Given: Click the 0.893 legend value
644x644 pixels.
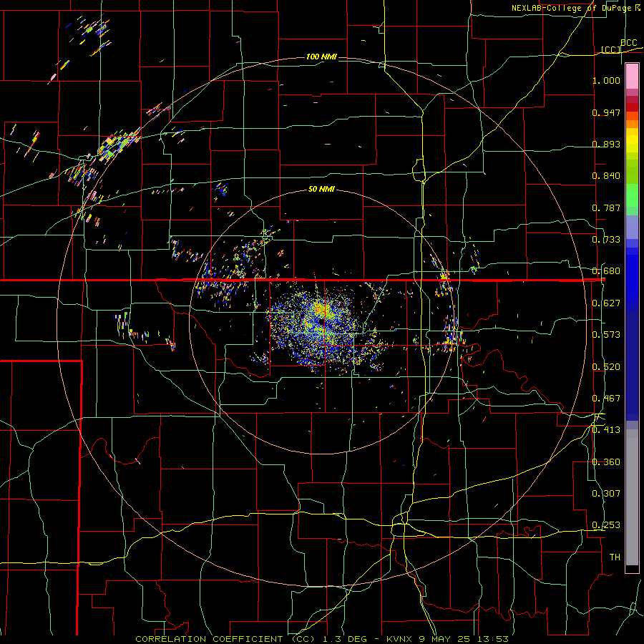Looking at the screenshot, I should click(606, 144).
